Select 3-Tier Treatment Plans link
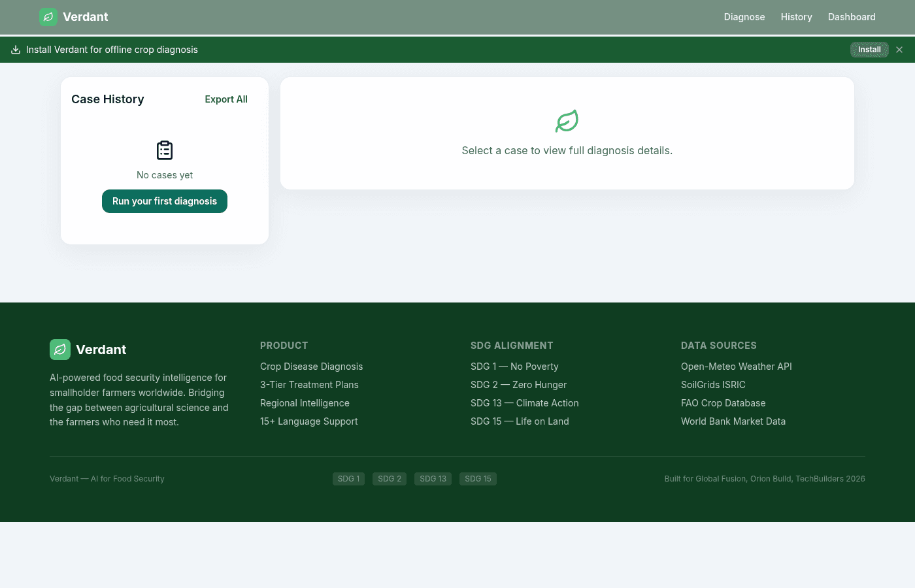Viewport: 915px width, 588px height. tap(309, 385)
